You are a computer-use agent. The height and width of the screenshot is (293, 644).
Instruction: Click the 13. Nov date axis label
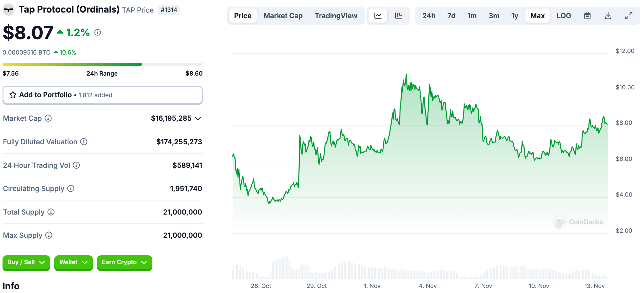(x=594, y=286)
